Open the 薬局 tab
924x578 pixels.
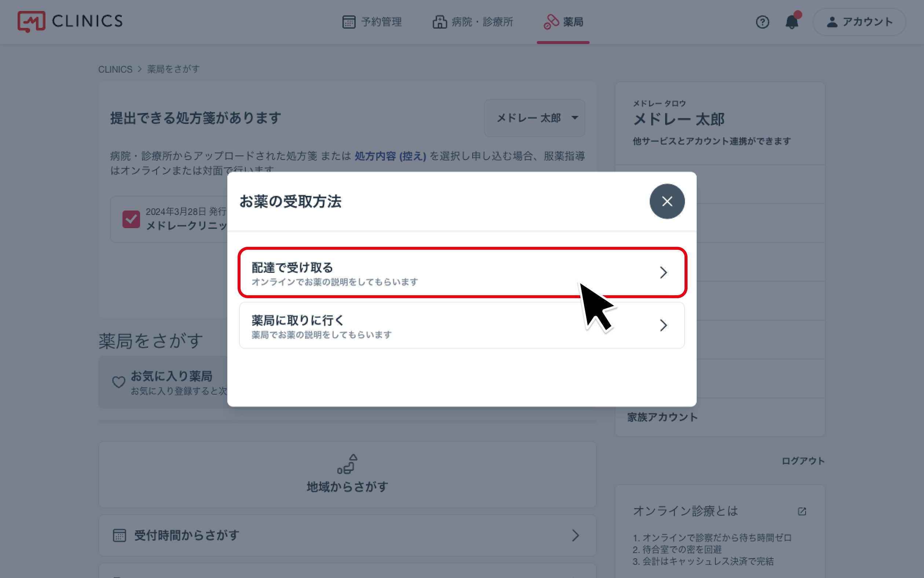563,22
